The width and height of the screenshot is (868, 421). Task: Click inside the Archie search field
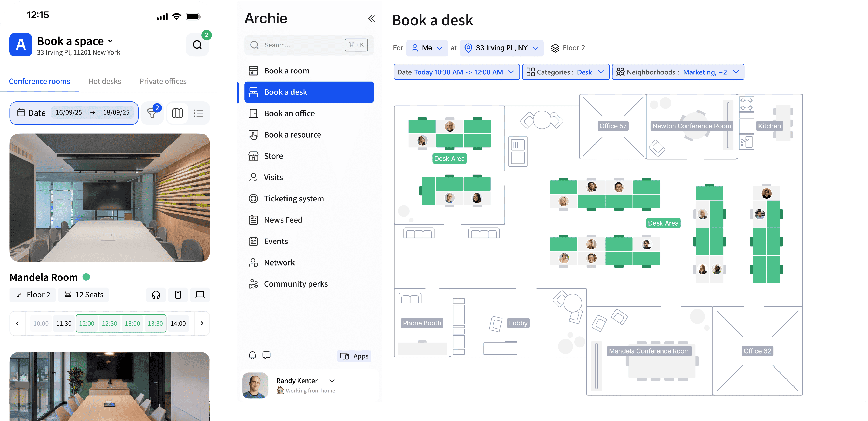297,45
